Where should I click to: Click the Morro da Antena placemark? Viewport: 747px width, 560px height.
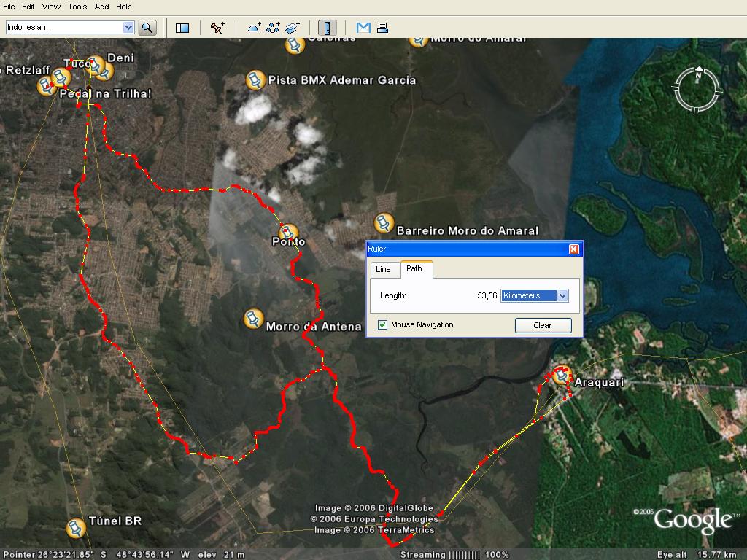click(253, 319)
